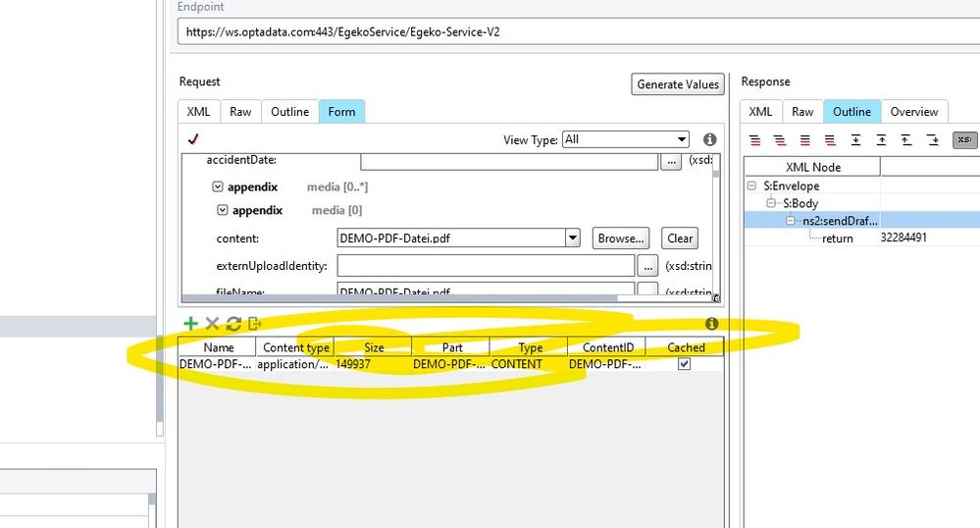Click the Cached column header
Viewport: 980px width, 528px height.
[x=686, y=347]
